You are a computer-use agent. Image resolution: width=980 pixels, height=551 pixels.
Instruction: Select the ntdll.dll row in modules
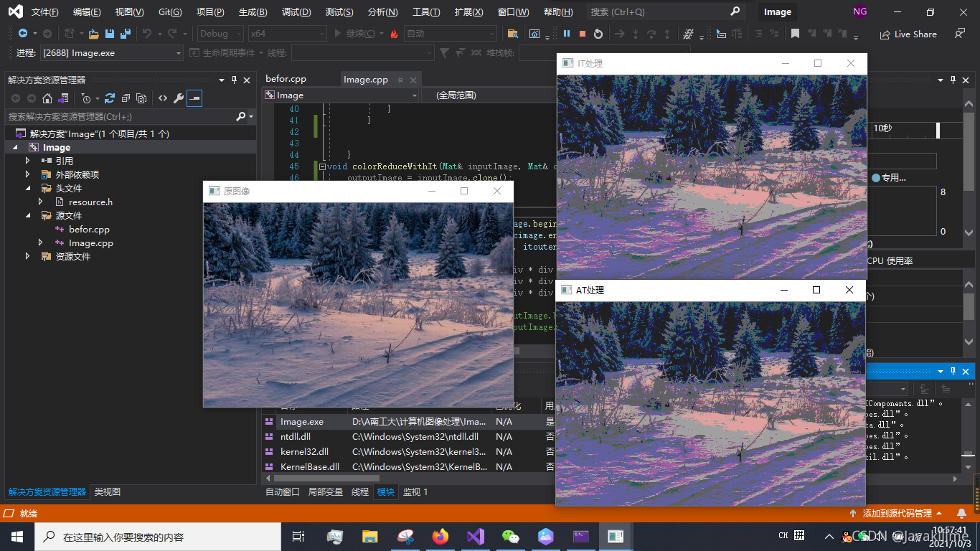pos(409,436)
